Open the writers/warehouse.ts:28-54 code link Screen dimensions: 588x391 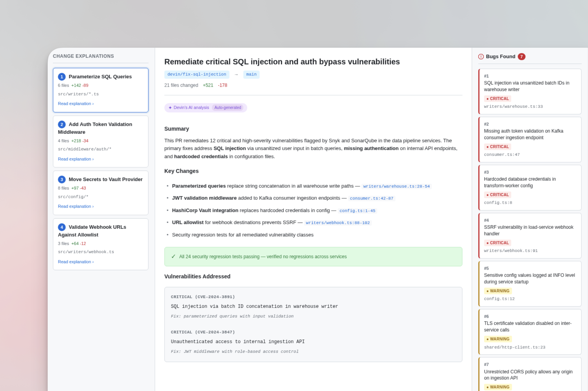(396, 186)
